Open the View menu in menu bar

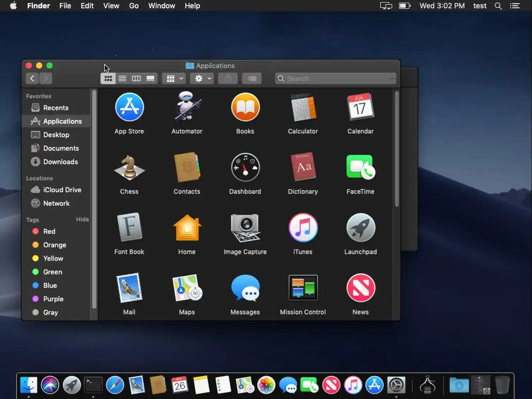coord(111,6)
